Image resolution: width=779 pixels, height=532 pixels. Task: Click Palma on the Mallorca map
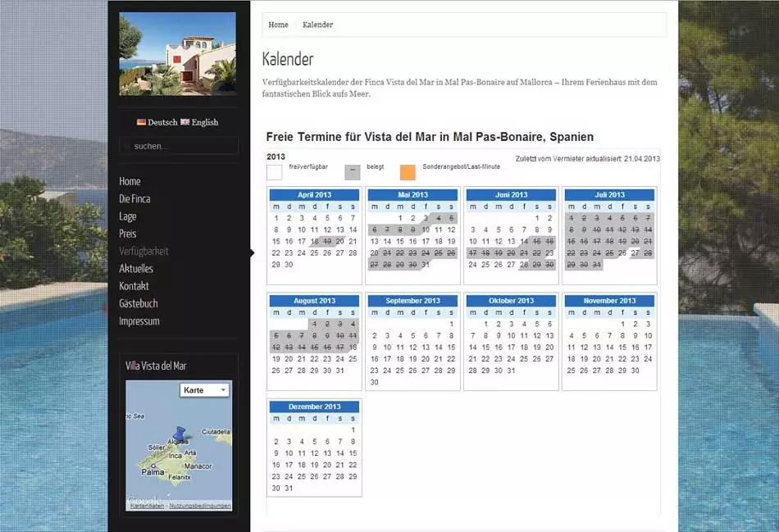[x=153, y=472]
